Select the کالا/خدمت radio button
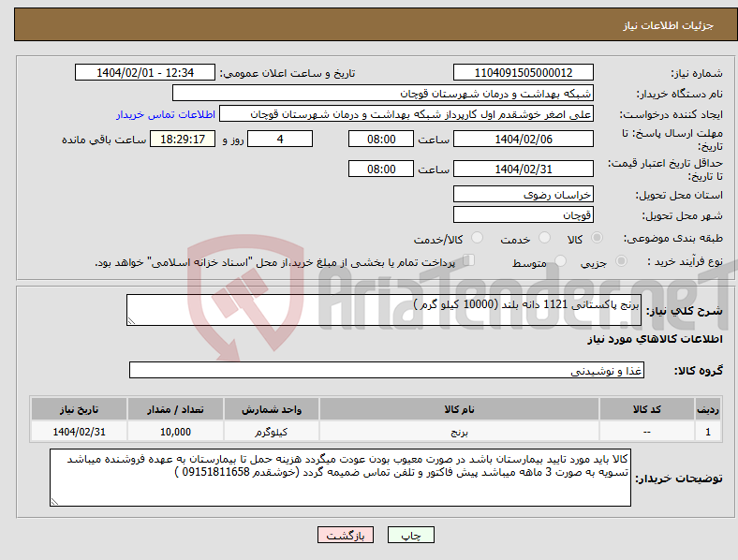 point(478,238)
